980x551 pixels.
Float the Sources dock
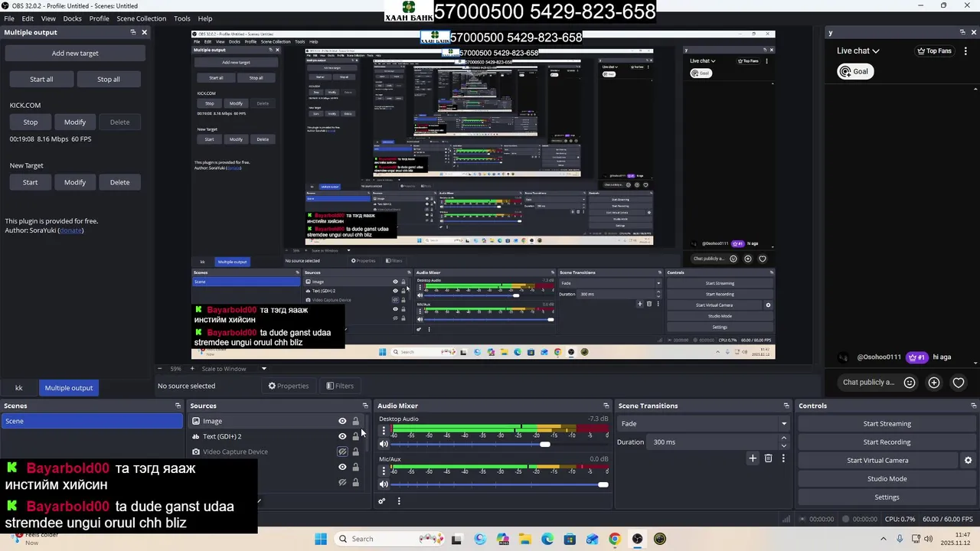tap(365, 406)
